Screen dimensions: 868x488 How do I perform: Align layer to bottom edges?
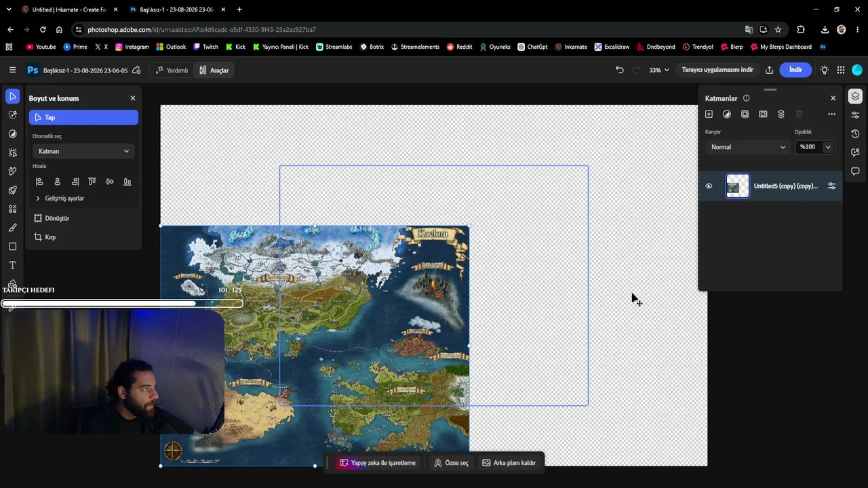(127, 182)
